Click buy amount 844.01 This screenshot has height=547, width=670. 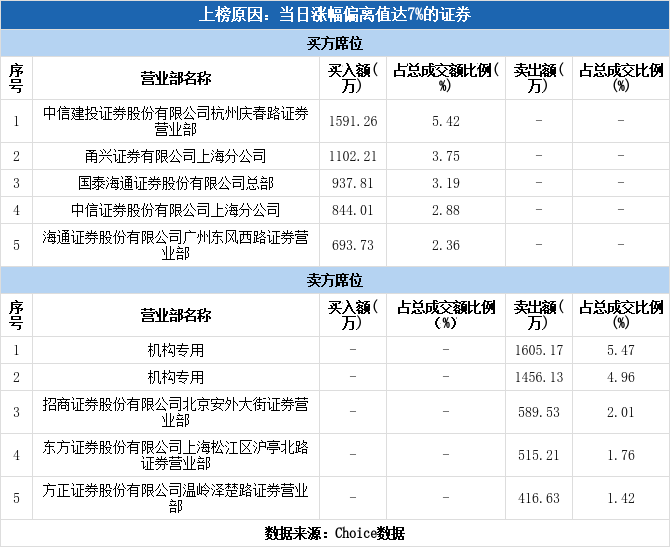353,210
